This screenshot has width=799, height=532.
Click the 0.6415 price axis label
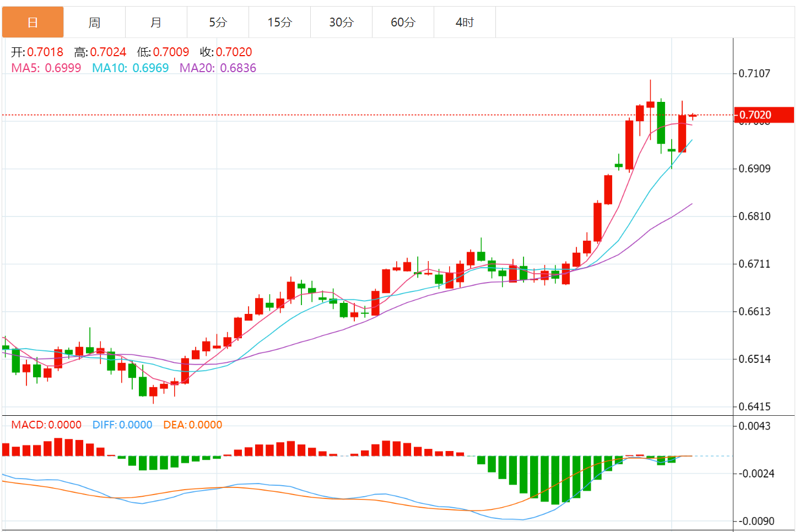754,407
